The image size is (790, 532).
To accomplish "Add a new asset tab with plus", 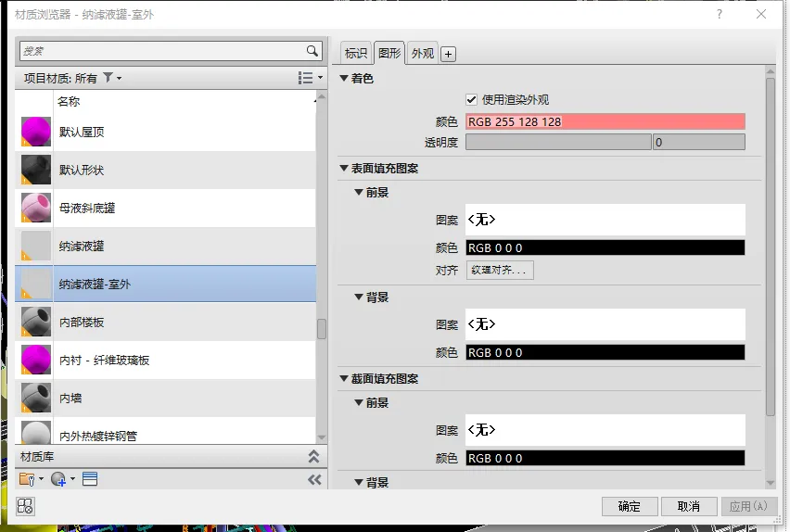I will pyautogui.click(x=448, y=55).
